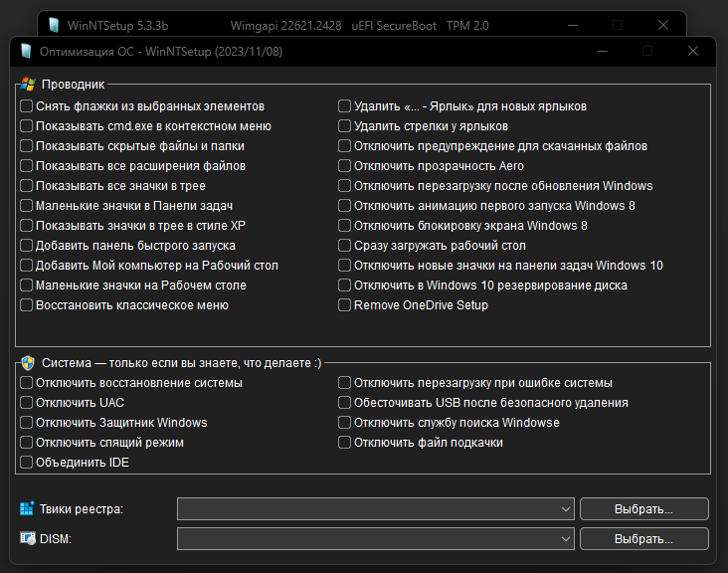Check Показывать все значки в трее
This screenshot has width=728, height=573.
(x=27, y=186)
